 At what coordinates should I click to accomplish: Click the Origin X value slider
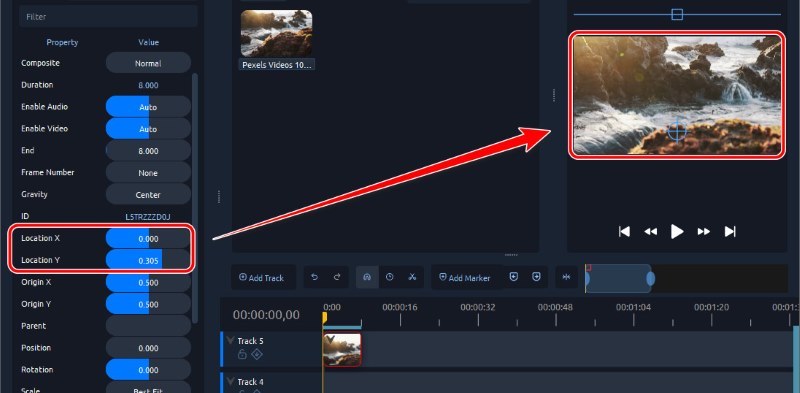click(x=148, y=283)
